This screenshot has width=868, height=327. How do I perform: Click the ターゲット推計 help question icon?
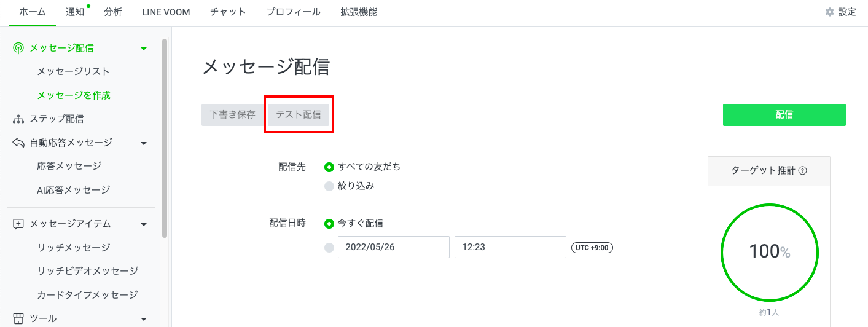coord(802,171)
